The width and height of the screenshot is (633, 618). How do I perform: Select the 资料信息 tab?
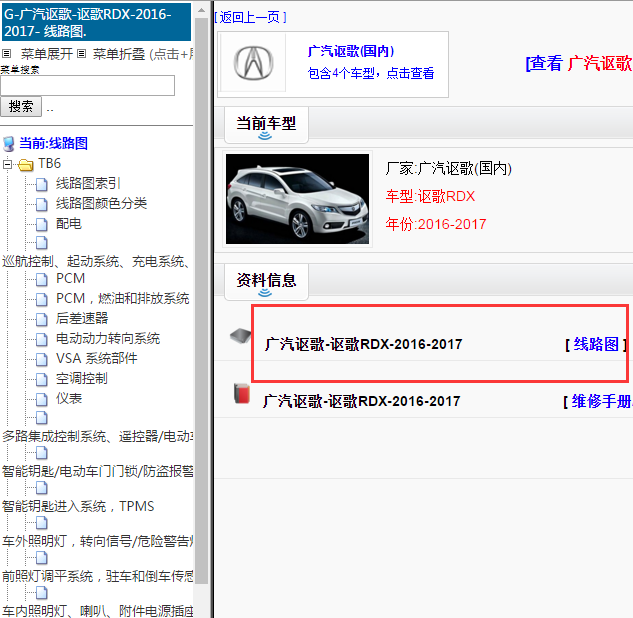click(x=266, y=281)
